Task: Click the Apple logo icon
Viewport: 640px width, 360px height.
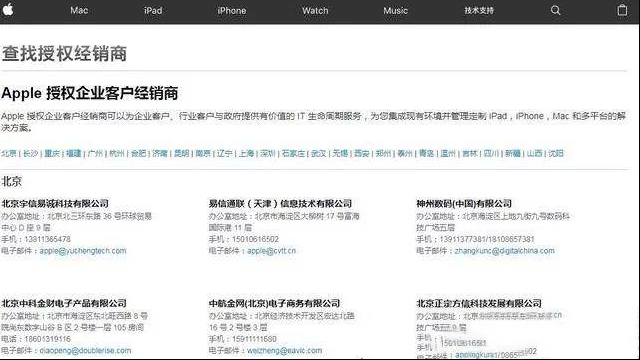Action: pyautogui.click(x=8, y=9)
